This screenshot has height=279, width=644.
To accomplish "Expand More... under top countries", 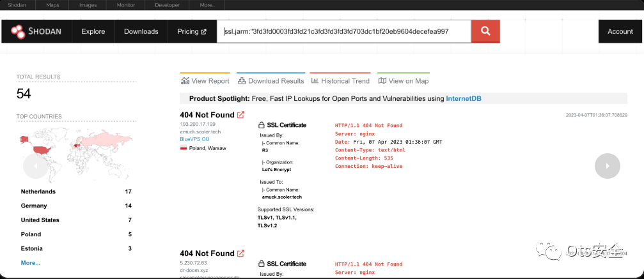I will point(31,262).
